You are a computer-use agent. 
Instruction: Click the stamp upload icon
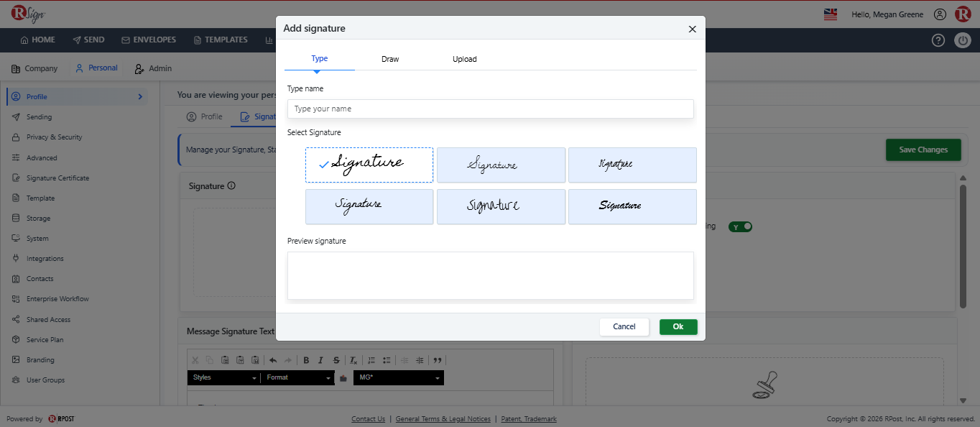tap(764, 385)
